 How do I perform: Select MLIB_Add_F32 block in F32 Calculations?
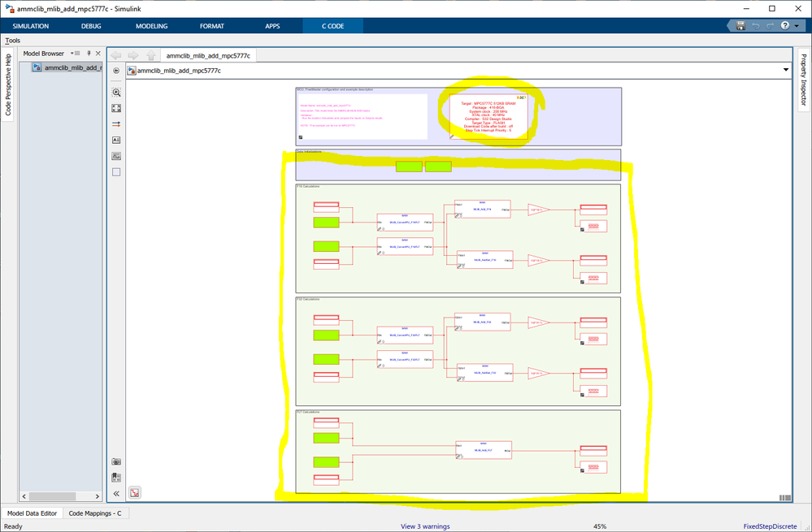[482, 322]
